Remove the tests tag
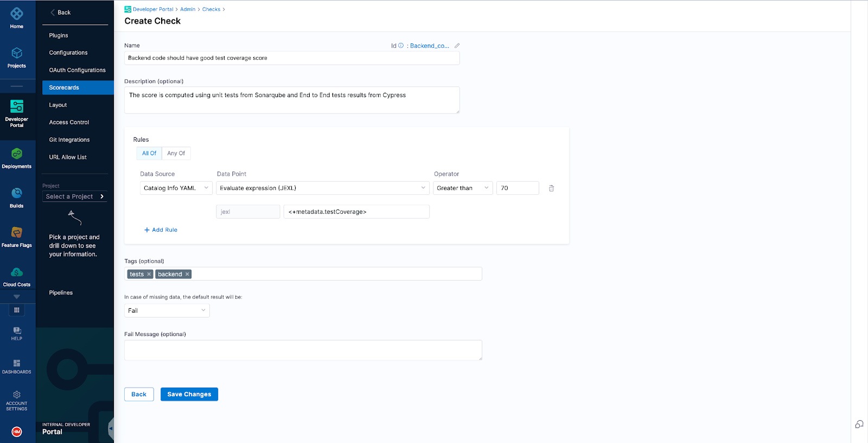 coord(149,274)
